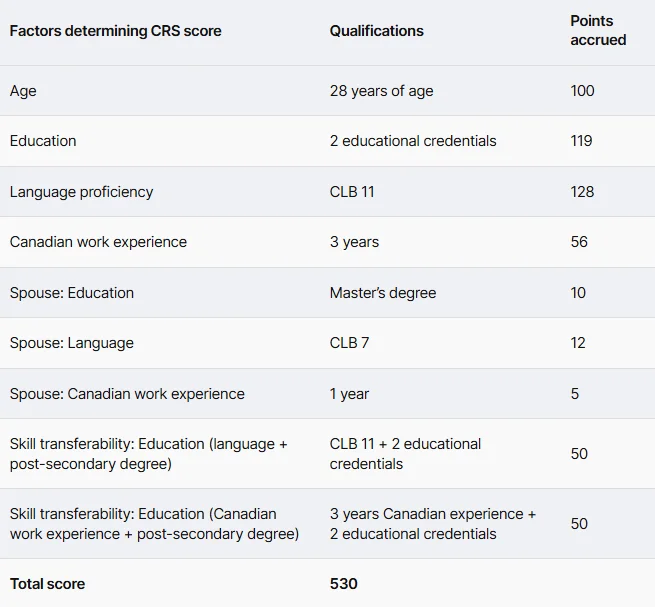Click the "Canadian work experience" row label
The height and width of the screenshot is (607, 655).
click(x=98, y=242)
